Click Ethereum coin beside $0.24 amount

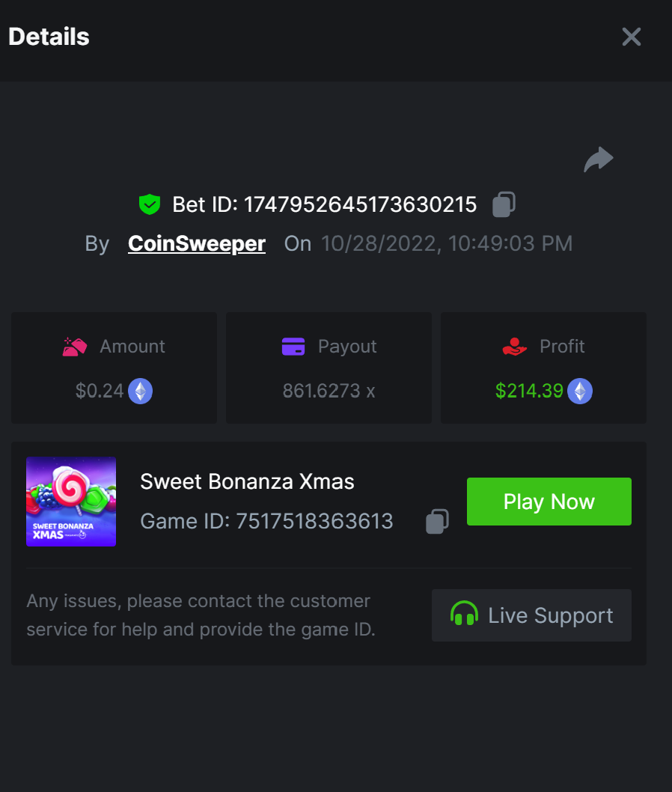pyautogui.click(x=141, y=391)
